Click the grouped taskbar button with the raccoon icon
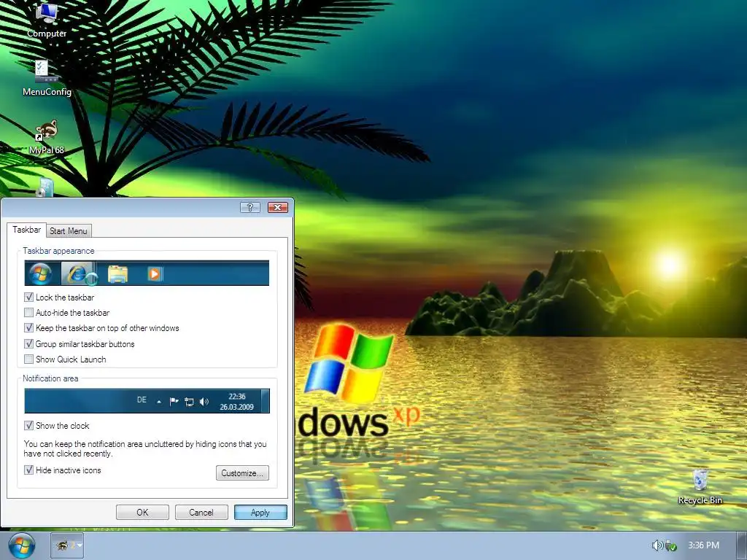Screen dimensions: 747x560 (67, 545)
